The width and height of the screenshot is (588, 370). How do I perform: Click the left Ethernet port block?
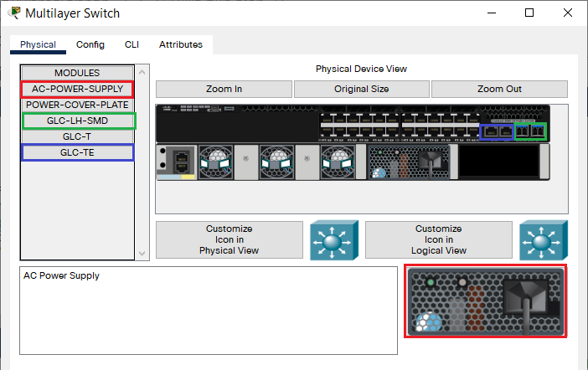[359, 126]
